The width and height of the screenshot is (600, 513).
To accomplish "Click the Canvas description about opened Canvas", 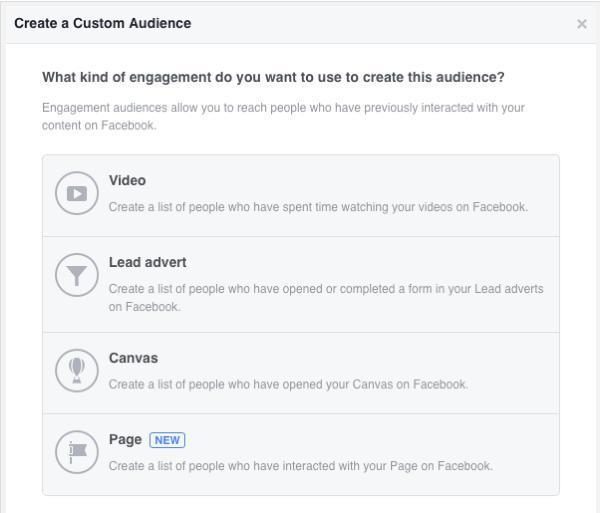I will 289,384.
